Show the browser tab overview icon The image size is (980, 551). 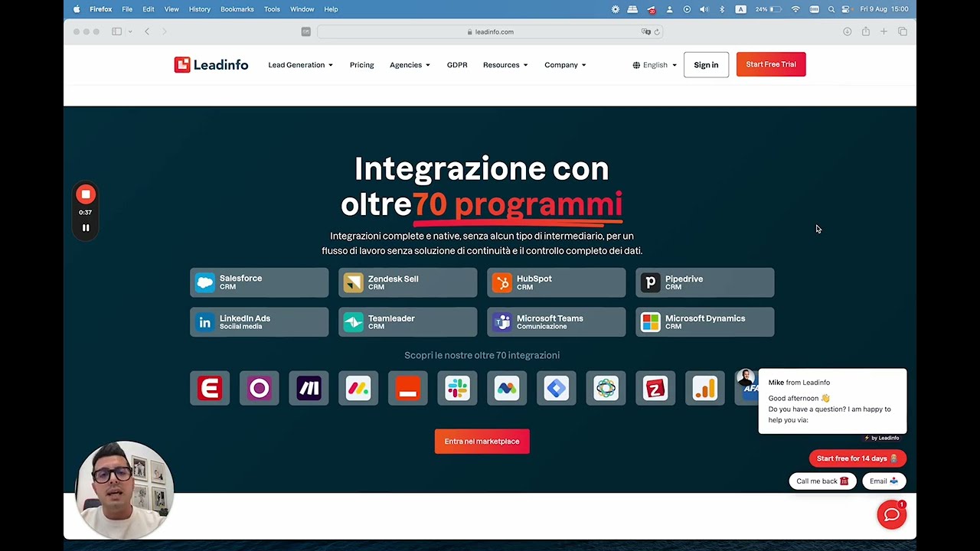click(x=903, y=31)
